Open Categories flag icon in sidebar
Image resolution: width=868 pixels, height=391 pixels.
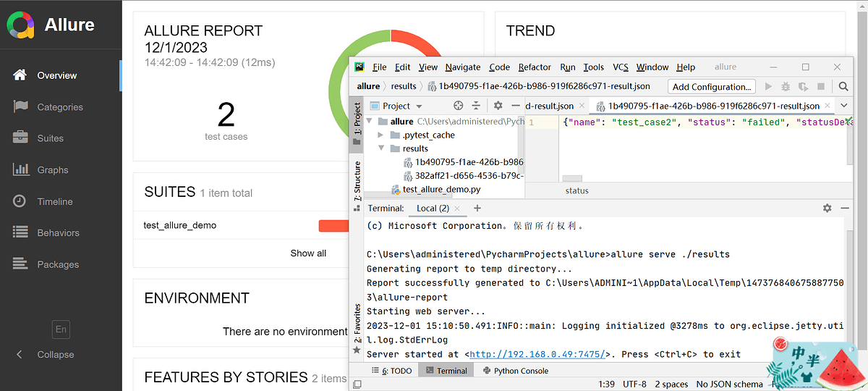coord(20,106)
